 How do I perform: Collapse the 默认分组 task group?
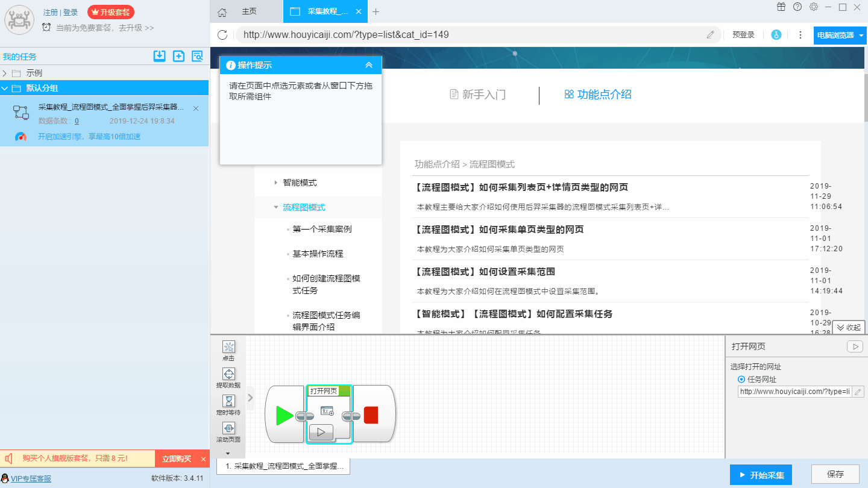(x=5, y=88)
